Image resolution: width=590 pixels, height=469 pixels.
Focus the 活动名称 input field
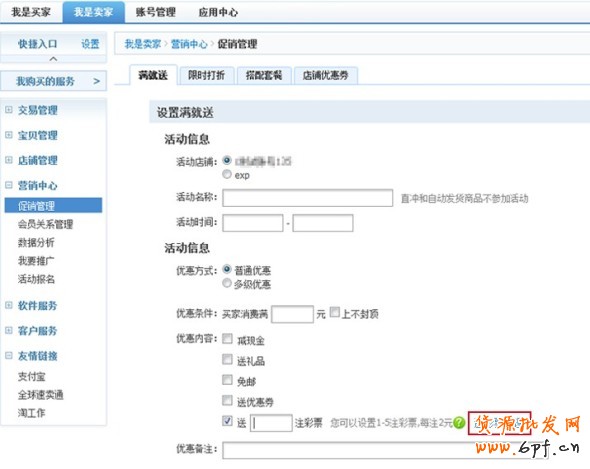tap(307, 198)
